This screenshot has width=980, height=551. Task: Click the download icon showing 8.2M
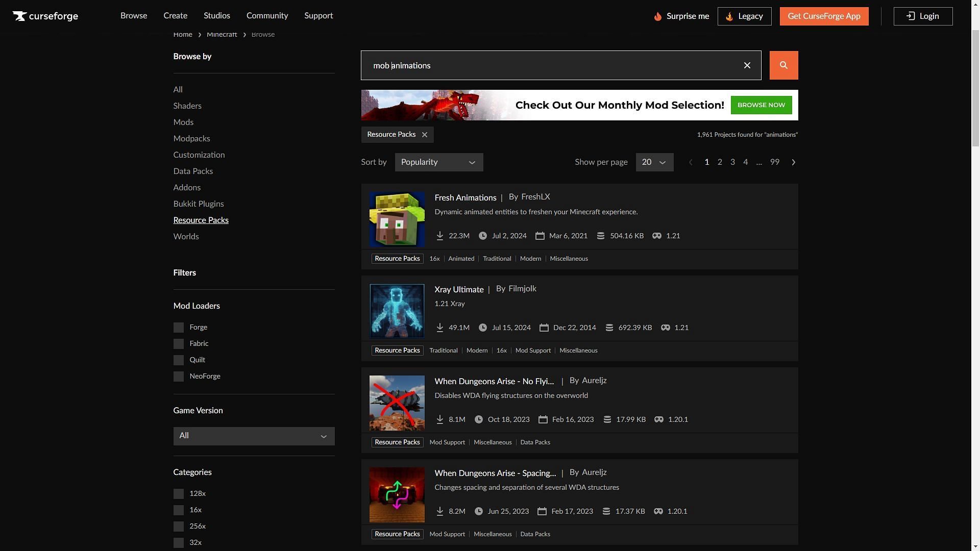click(x=439, y=511)
